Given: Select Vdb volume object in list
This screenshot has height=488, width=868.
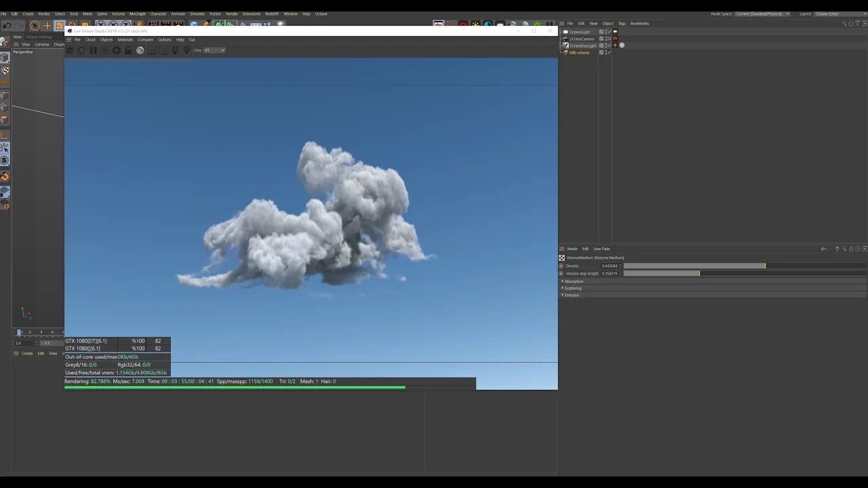Looking at the screenshot, I should (579, 52).
